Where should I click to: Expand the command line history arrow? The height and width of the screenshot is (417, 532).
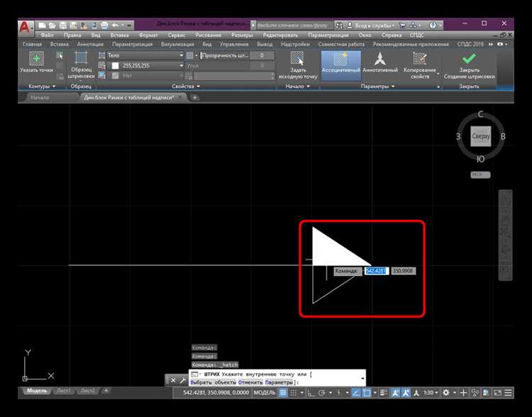pyautogui.click(x=362, y=378)
